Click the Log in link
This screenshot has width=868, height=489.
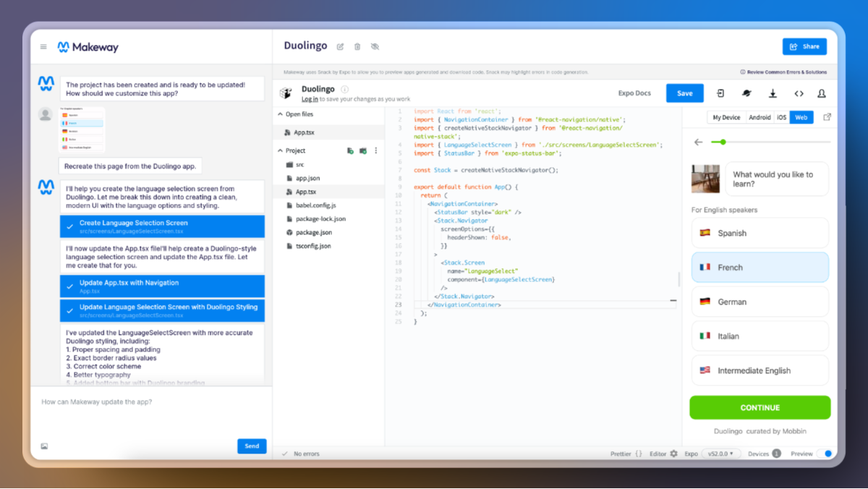click(x=310, y=99)
